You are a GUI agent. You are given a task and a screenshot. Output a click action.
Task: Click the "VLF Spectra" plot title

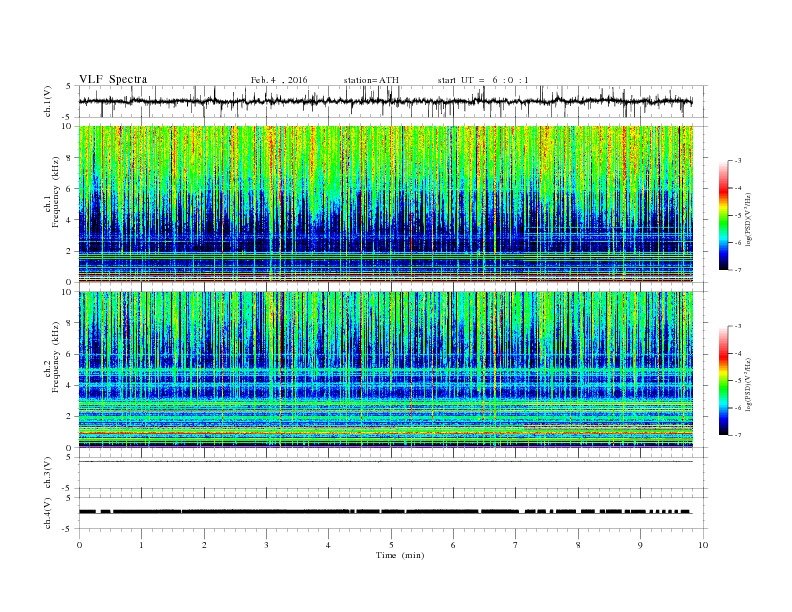click(x=113, y=79)
